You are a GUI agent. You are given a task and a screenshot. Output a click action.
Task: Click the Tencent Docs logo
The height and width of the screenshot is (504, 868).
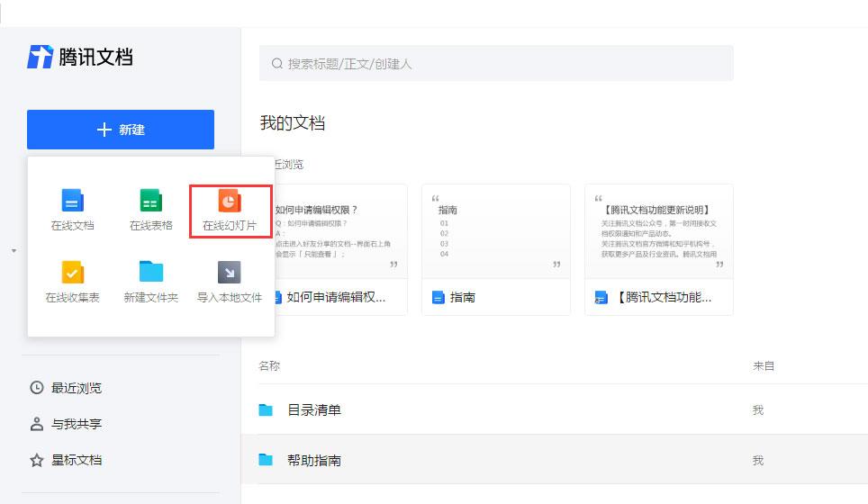pos(80,58)
